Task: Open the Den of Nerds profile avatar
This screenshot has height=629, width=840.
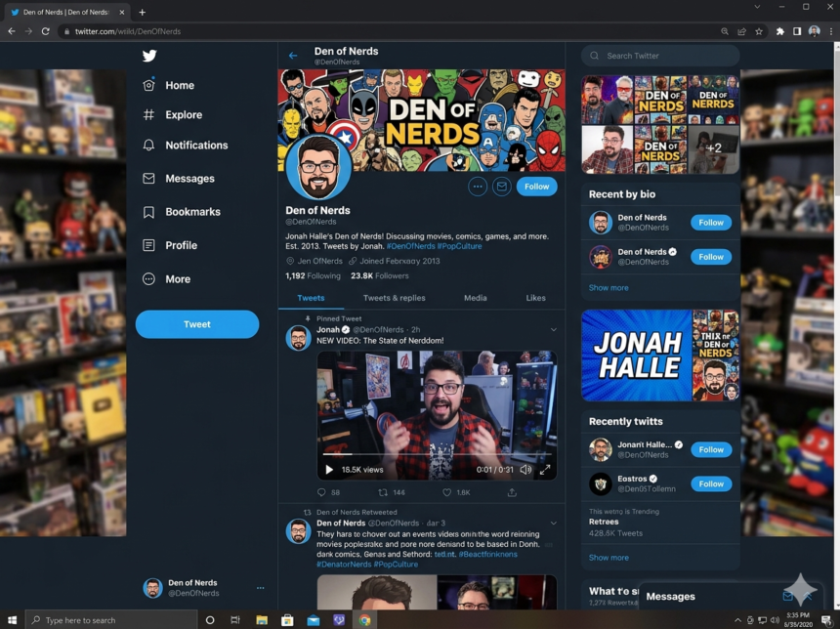Action: 318,167
